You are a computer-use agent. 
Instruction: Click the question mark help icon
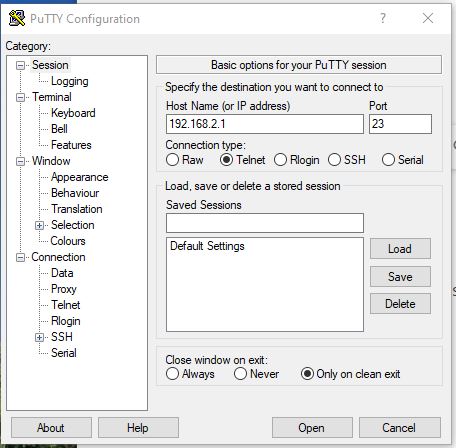point(383,18)
